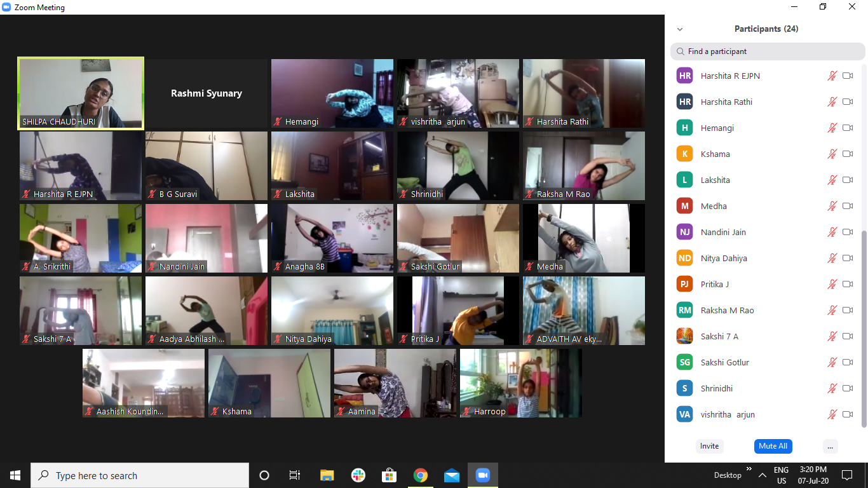Select Shilpa Chaudhuri's highlighted video tile
The height and width of the screenshot is (488, 868).
(x=81, y=93)
